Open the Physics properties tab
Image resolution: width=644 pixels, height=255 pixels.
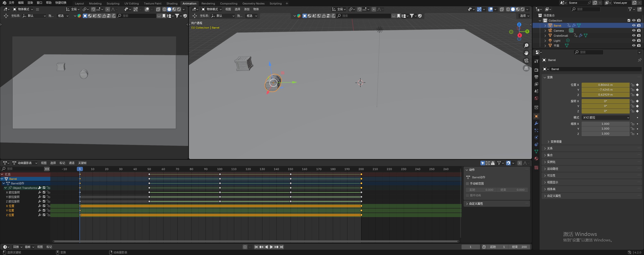pos(536,137)
